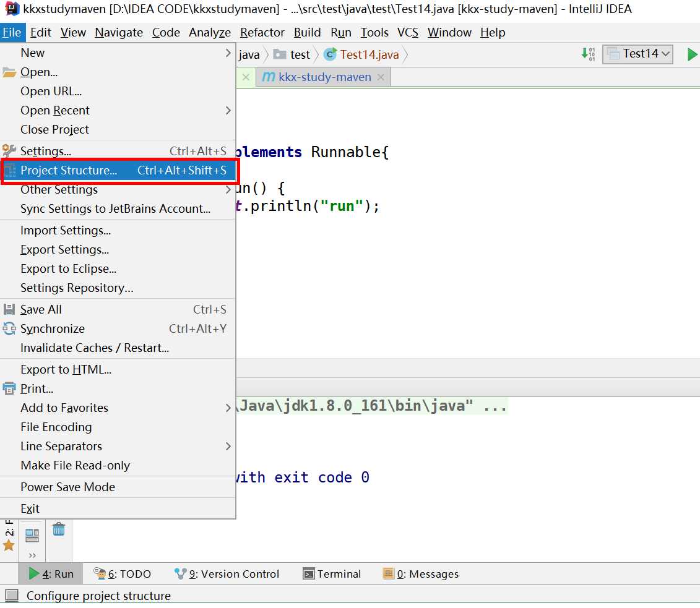
Task: Click the trash clear-all icon in Run panel
Action: tap(59, 529)
